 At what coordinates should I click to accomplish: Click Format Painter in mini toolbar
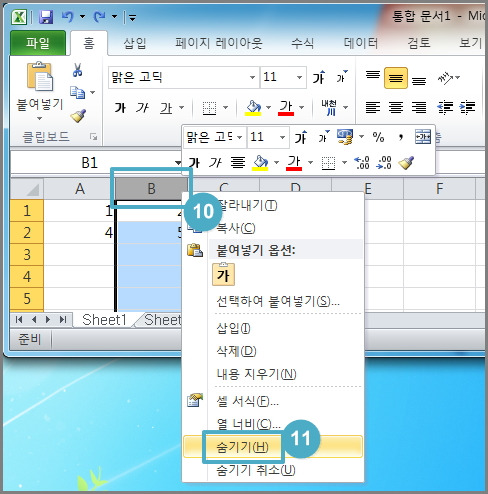(406, 163)
